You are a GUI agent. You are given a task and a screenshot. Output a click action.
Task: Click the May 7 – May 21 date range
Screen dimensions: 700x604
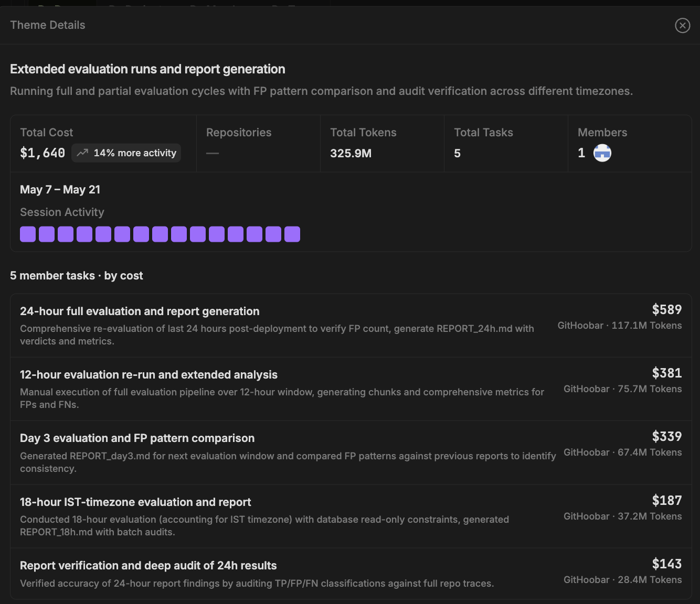click(x=60, y=190)
